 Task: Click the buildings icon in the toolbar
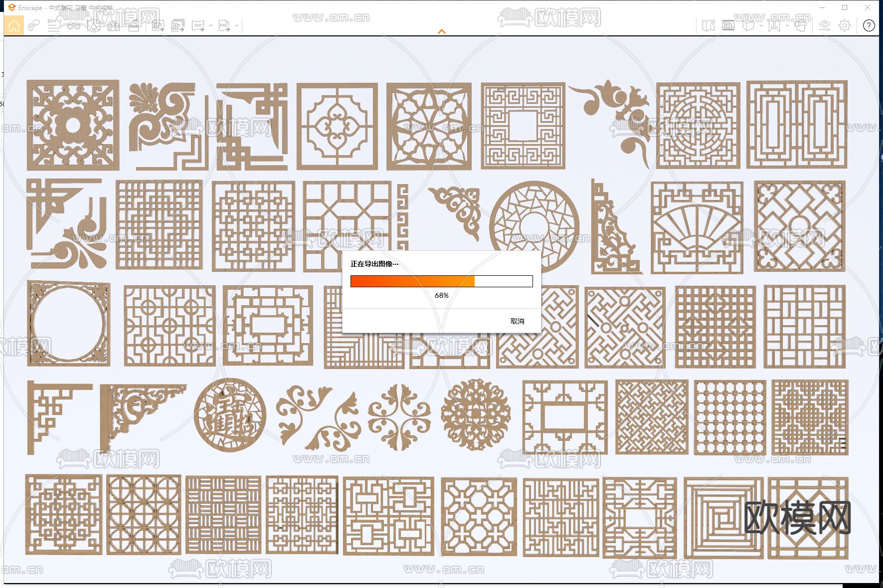coord(114,25)
